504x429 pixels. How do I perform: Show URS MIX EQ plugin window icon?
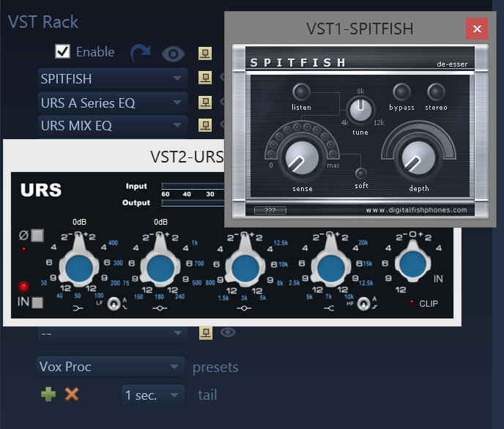pyautogui.click(x=205, y=125)
